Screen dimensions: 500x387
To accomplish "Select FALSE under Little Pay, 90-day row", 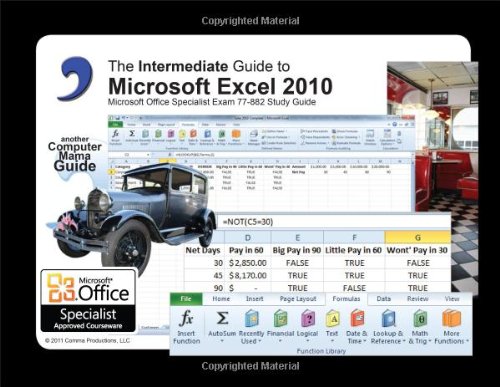I will pyautogui.click(x=354, y=288).
